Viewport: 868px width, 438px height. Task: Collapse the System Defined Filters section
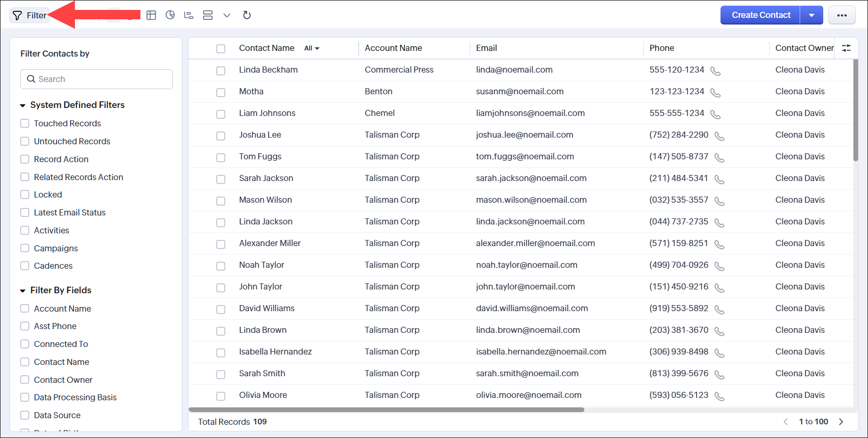23,105
